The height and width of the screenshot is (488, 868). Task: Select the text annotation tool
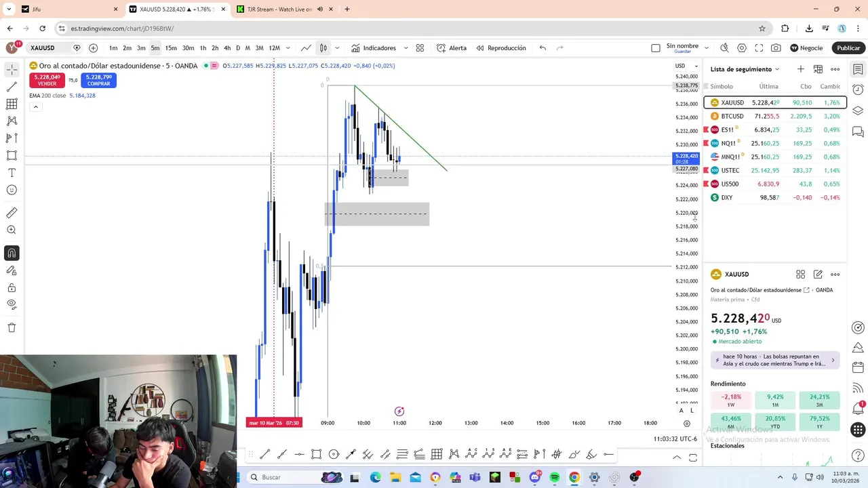[12, 173]
